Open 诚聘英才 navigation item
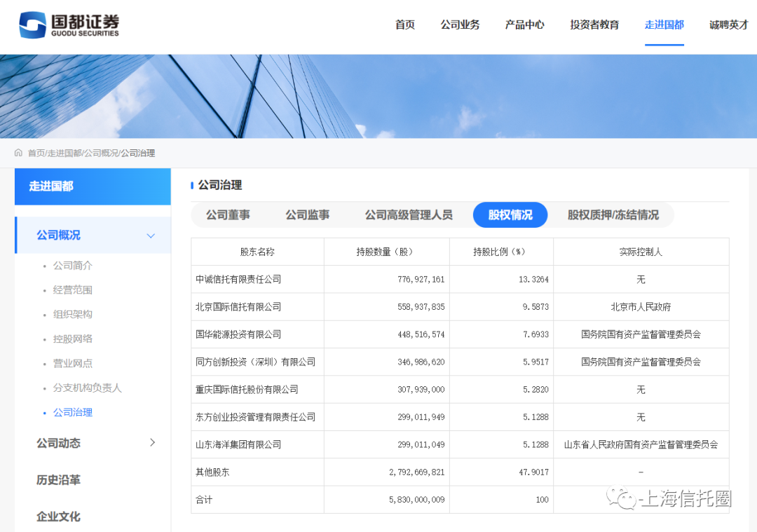The height and width of the screenshot is (532, 757). coord(728,25)
